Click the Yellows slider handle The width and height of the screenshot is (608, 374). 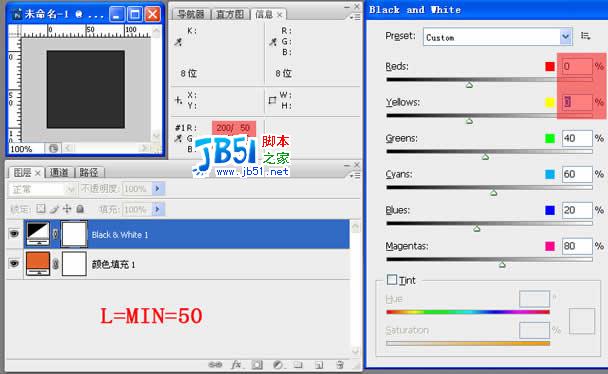point(469,121)
